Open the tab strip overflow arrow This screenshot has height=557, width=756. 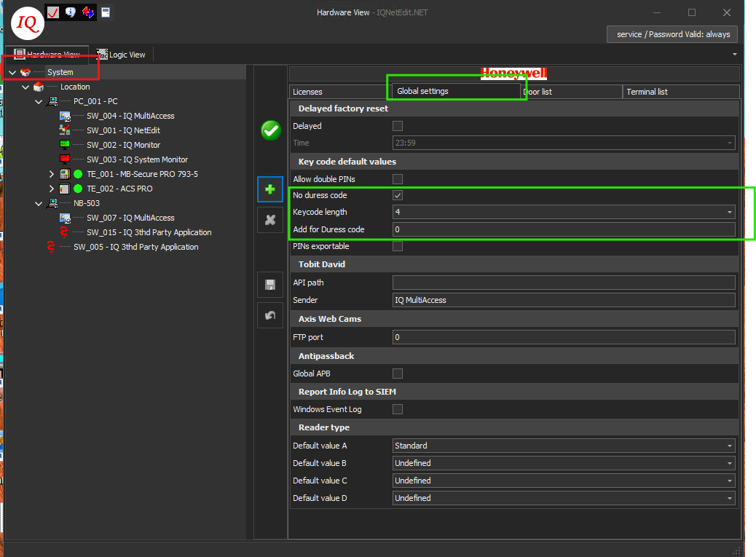735,55
